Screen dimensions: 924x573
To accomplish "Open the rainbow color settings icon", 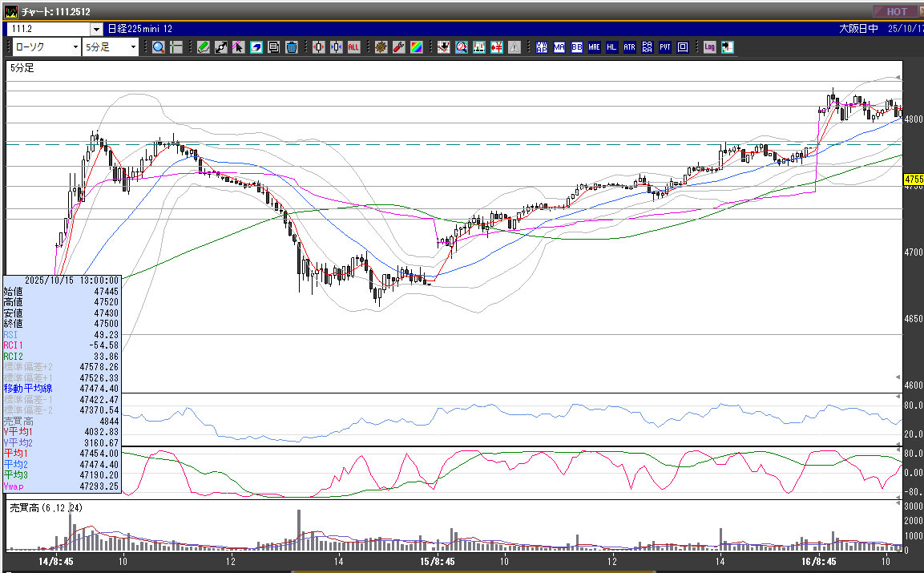I will (416, 47).
